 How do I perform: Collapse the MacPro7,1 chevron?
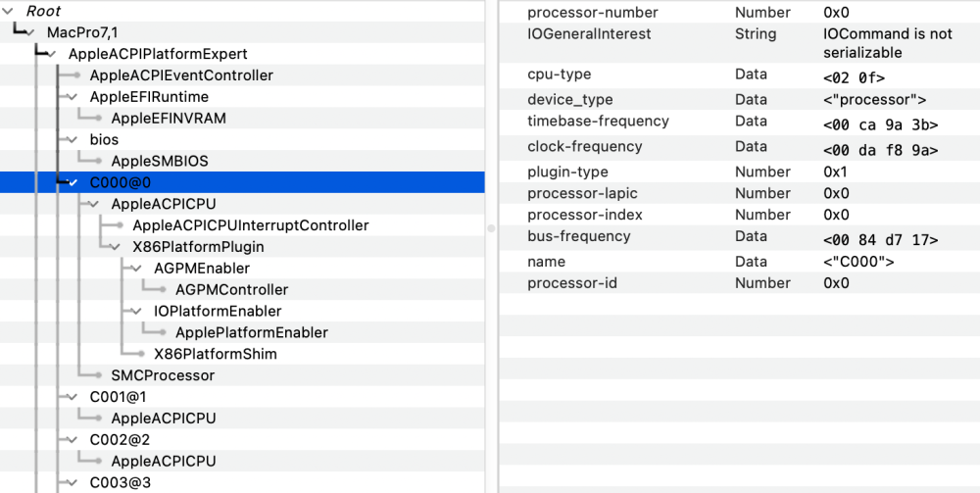(30, 32)
